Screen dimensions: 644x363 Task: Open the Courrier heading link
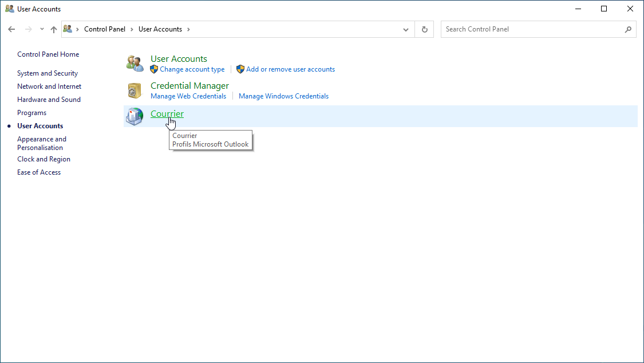[167, 113]
